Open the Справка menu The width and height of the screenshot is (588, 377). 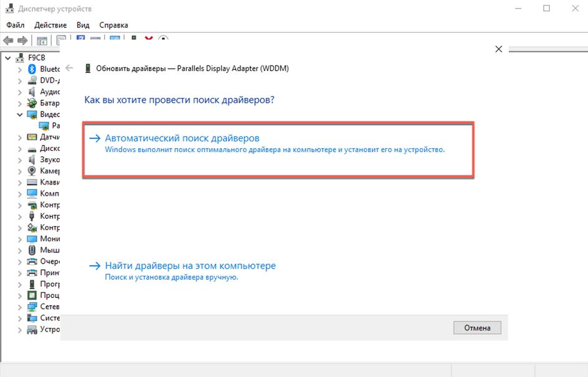(113, 25)
